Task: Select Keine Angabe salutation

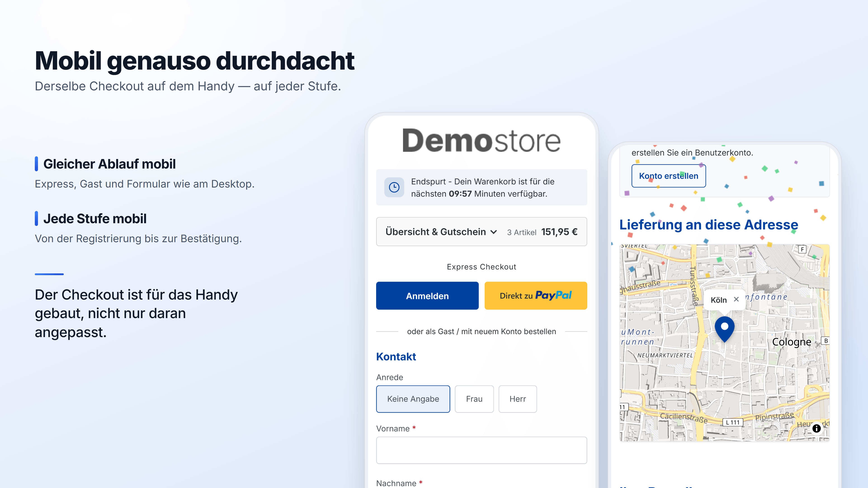Action: [413, 399]
